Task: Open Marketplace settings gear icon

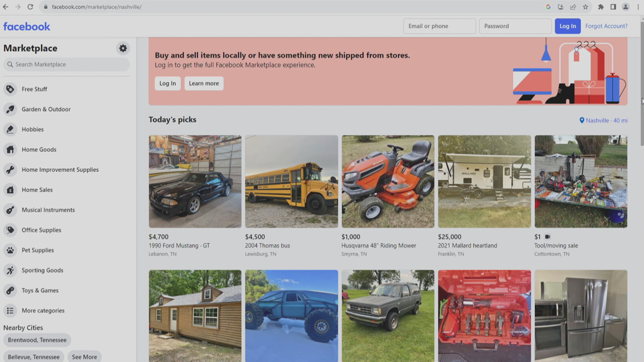Action: tap(123, 48)
